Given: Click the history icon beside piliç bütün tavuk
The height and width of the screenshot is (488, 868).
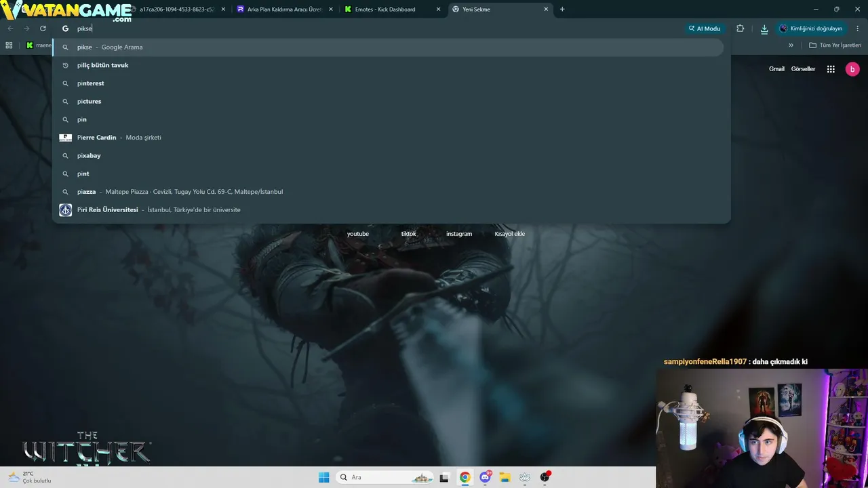Looking at the screenshot, I should click(x=65, y=65).
